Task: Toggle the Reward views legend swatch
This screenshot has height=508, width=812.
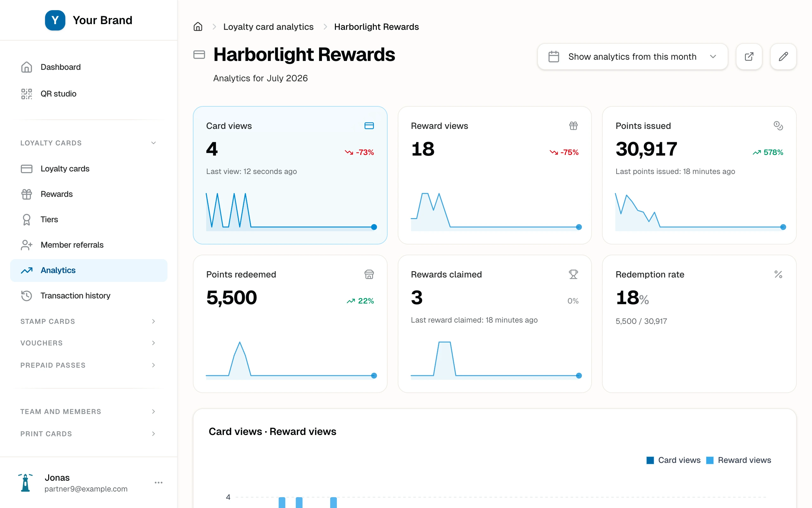Action: point(710,460)
